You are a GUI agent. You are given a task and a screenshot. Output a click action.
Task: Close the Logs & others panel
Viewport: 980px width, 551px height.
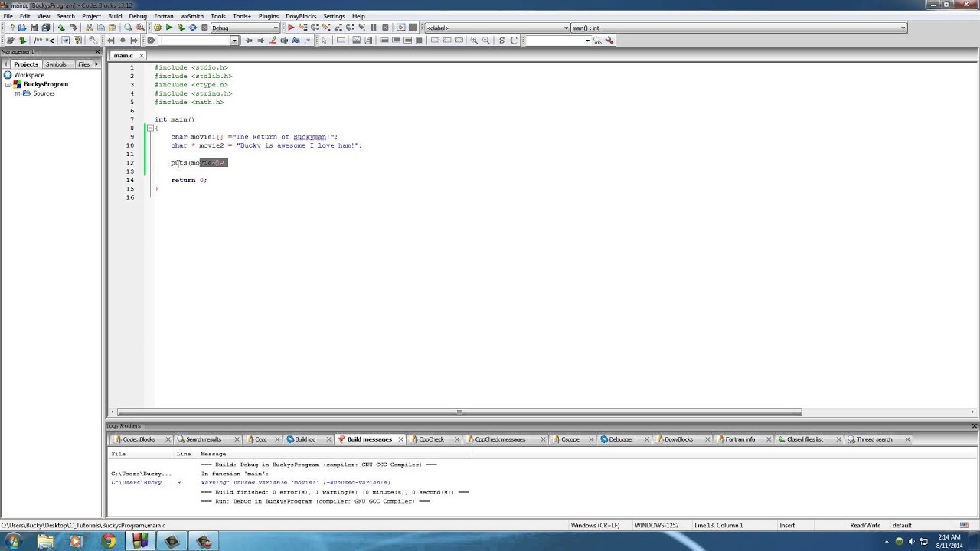(x=974, y=425)
